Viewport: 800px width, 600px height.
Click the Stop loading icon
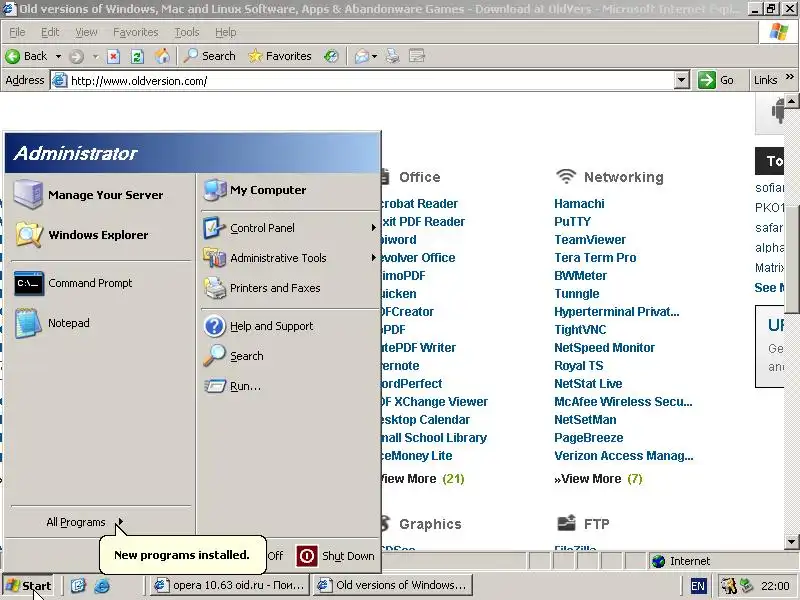pos(113,56)
